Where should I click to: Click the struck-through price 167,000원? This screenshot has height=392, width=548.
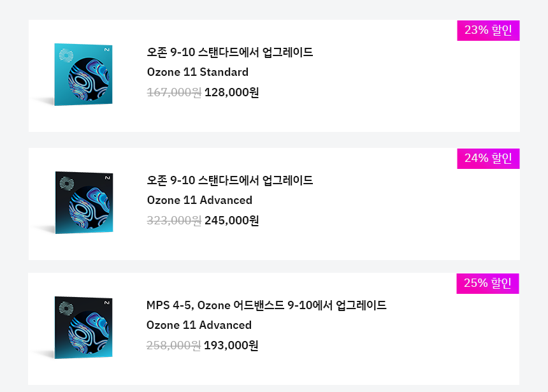174,92
